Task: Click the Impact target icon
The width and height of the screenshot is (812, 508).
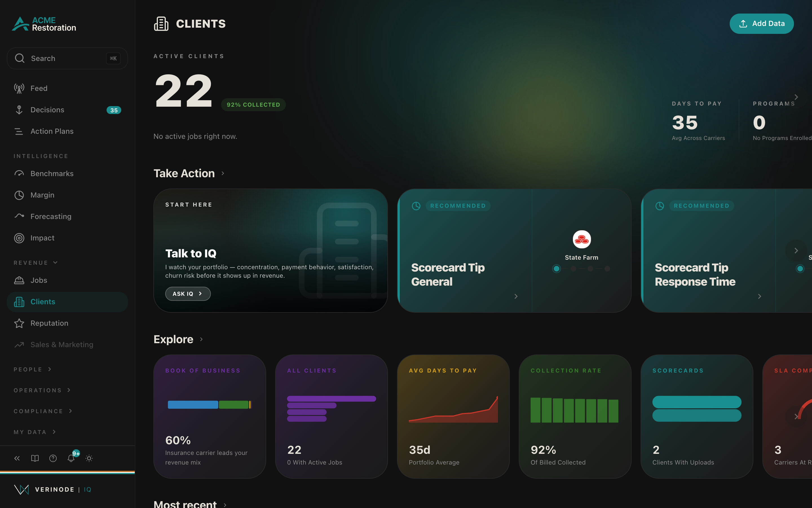Action: click(19, 238)
